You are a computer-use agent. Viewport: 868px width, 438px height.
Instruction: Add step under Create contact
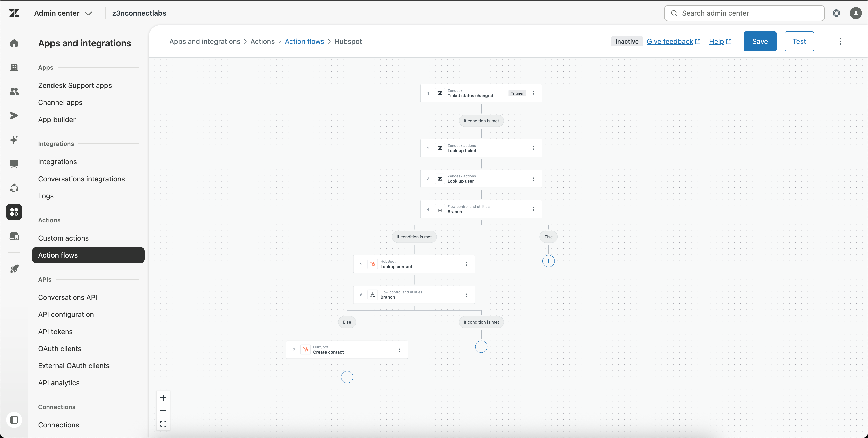[x=347, y=377]
